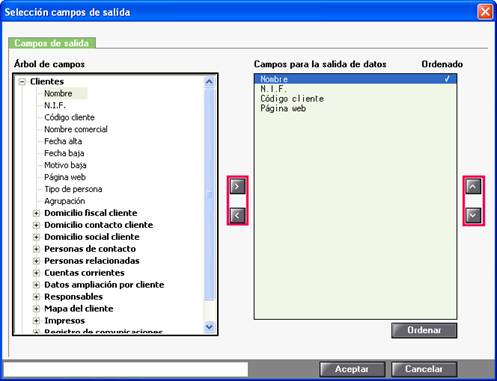Select Código cliente in the field tree
This screenshot has width=497, height=381.
[69, 117]
